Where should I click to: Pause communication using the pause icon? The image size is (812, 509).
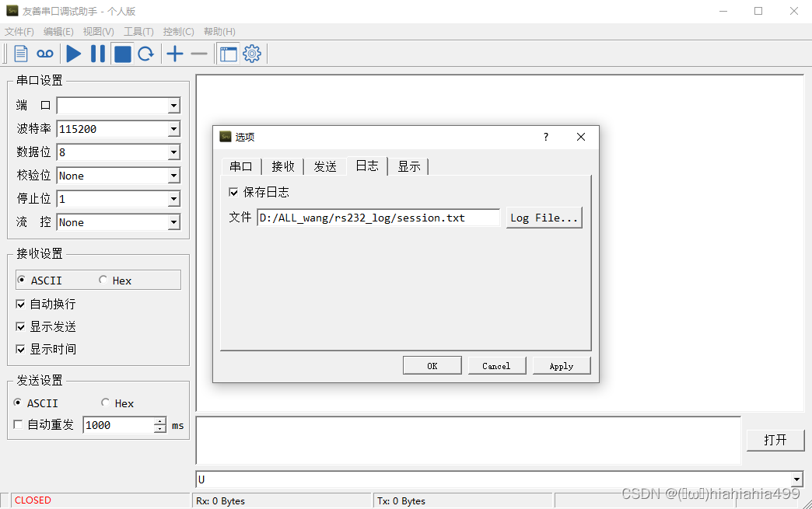(98, 54)
